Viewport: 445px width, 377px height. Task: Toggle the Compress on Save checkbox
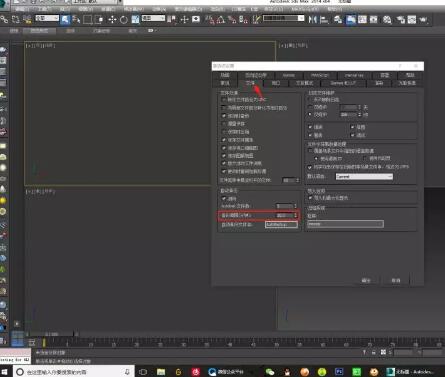point(224,132)
